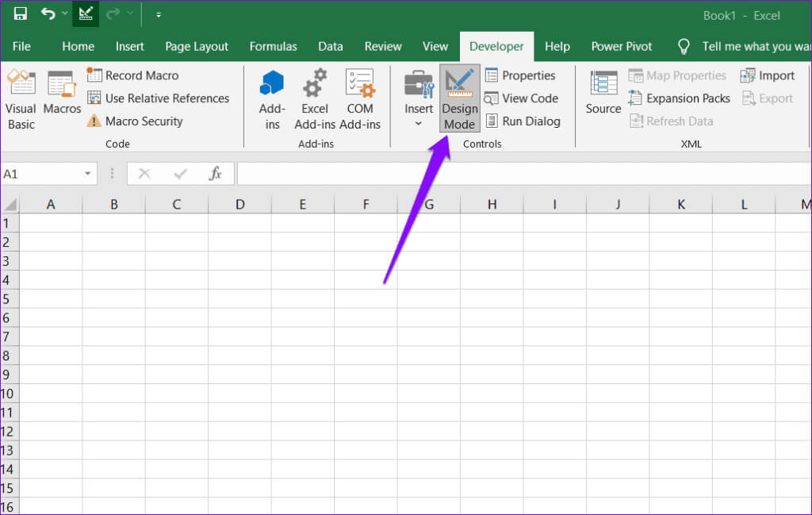The width and height of the screenshot is (812, 515).
Task: Open the Review tab
Action: coord(383,46)
